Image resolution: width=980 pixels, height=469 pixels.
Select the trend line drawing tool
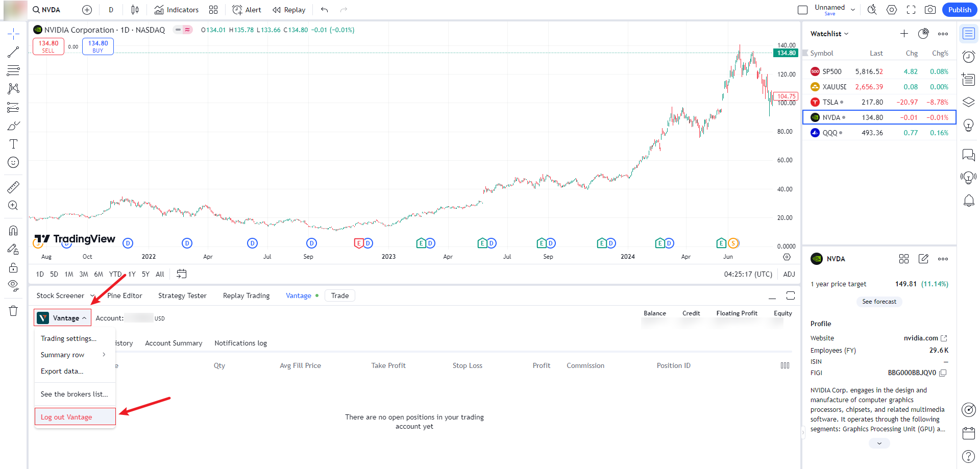point(13,52)
